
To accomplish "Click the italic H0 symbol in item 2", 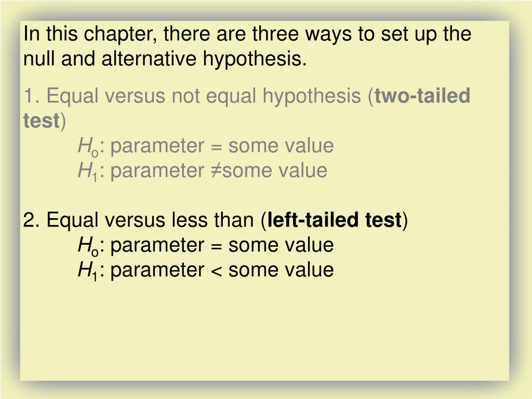I will [88, 246].
